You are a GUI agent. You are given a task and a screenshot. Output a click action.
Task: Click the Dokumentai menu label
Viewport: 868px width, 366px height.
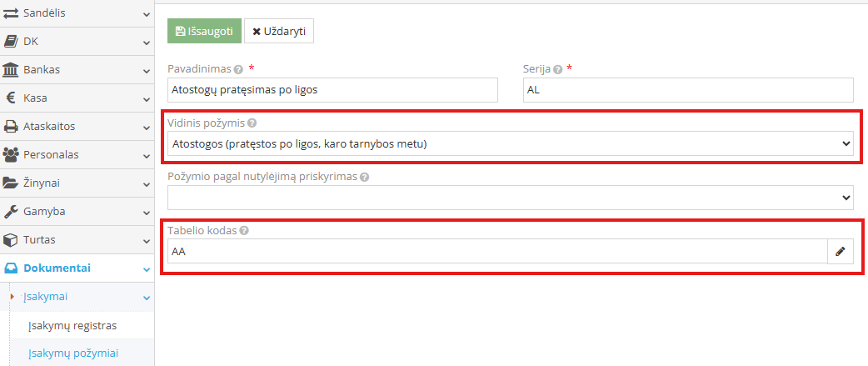click(x=57, y=268)
